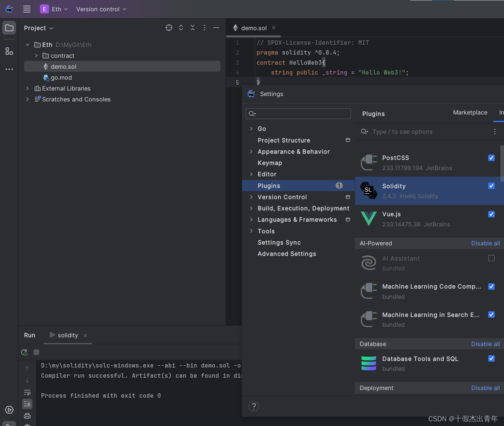This screenshot has height=426, width=504.
Task: Expand Version Control settings section
Action: (x=251, y=197)
